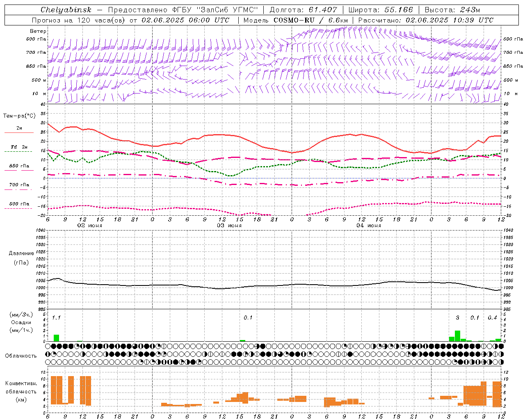Click the '0.4' precipitation total value
Image resolution: width=525 pixels, height=420 pixels.
point(493,318)
